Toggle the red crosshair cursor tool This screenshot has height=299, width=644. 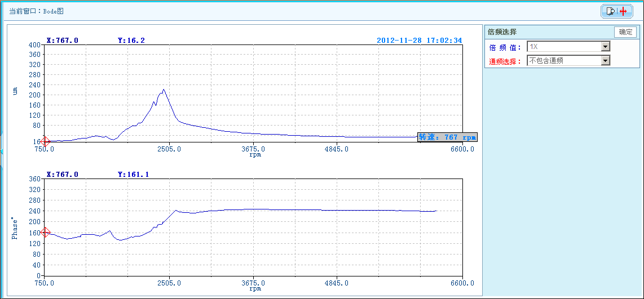click(623, 11)
